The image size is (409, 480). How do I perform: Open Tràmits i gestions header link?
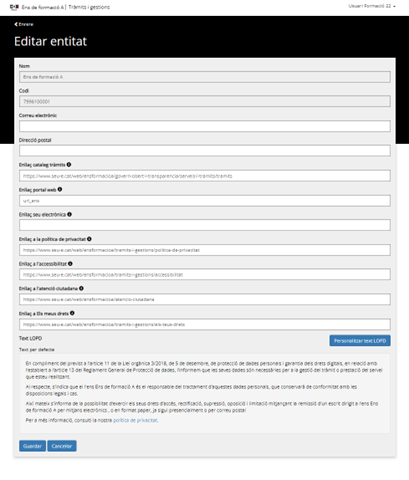[x=89, y=7]
